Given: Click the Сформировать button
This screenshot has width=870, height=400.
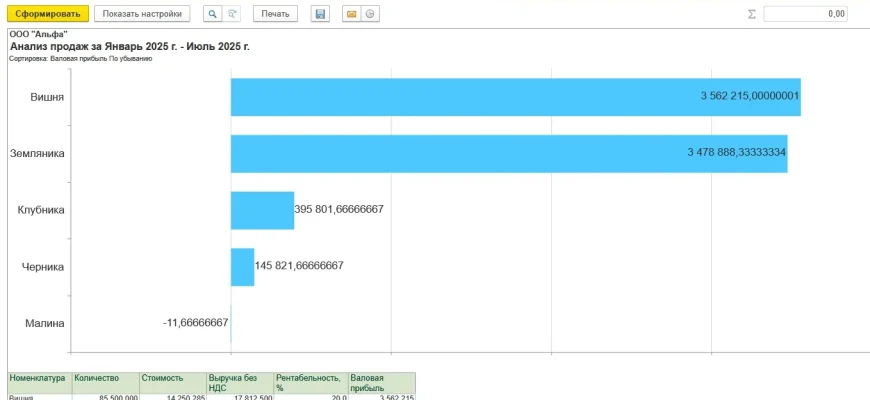Looking at the screenshot, I should (x=48, y=14).
